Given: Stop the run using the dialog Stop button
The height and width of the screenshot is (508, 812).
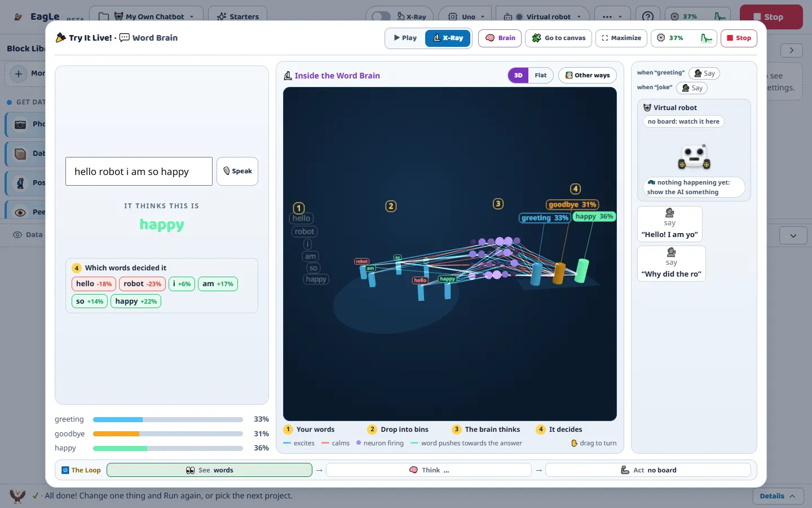Looking at the screenshot, I should click(x=739, y=38).
